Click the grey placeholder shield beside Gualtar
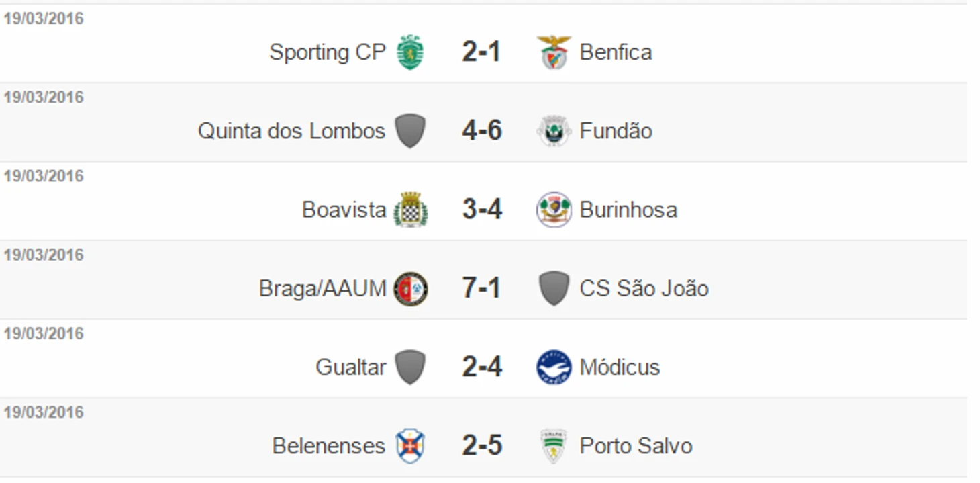The image size is (980, 483). pos(410,367)
